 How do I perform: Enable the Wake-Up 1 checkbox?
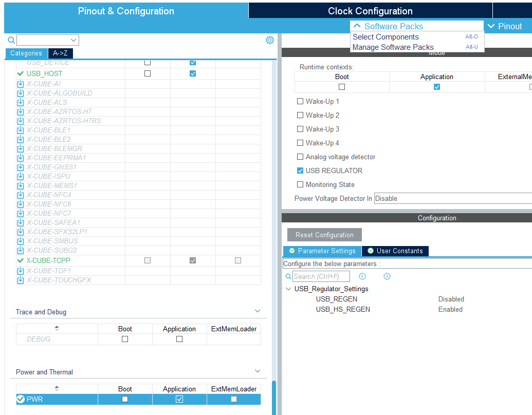tap(300, 101)
